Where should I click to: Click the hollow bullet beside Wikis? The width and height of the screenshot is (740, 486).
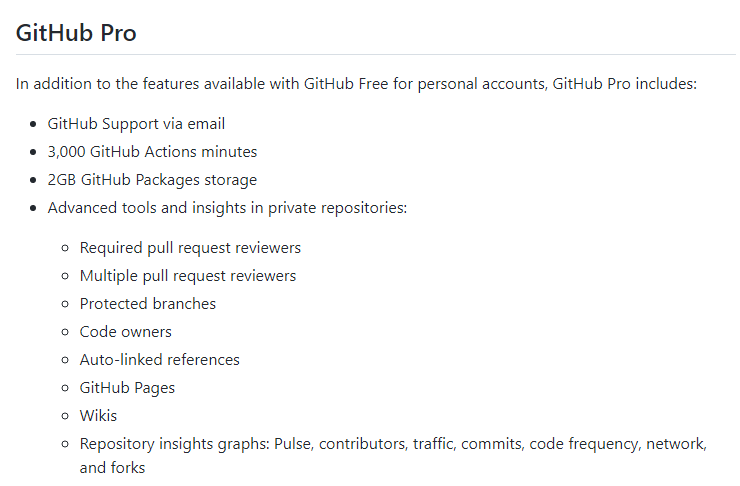coord(65,416)
